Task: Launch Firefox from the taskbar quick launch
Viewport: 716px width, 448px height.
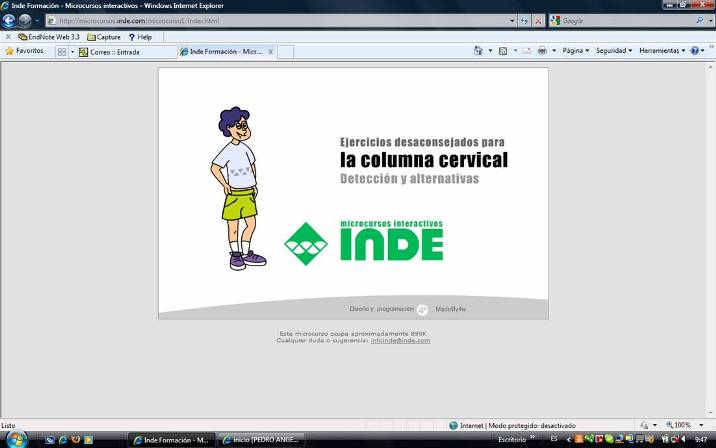Action: [x=77, y=439]
